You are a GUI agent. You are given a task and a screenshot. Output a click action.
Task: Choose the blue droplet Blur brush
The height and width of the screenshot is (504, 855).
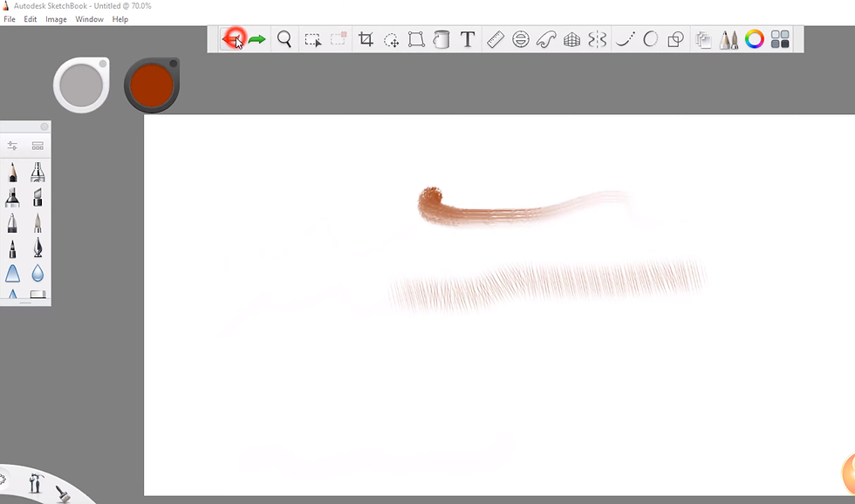38,273
